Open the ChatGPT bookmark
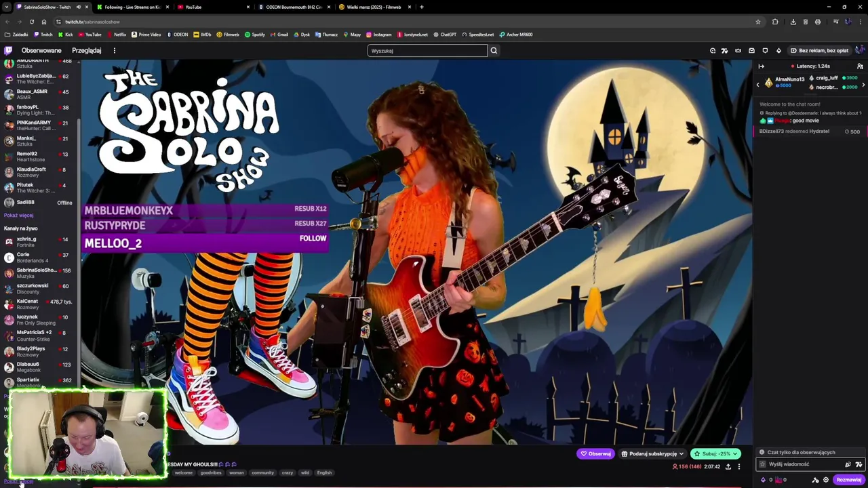The width and height of the screenshot is (868, 488). (x=444, y=35)
